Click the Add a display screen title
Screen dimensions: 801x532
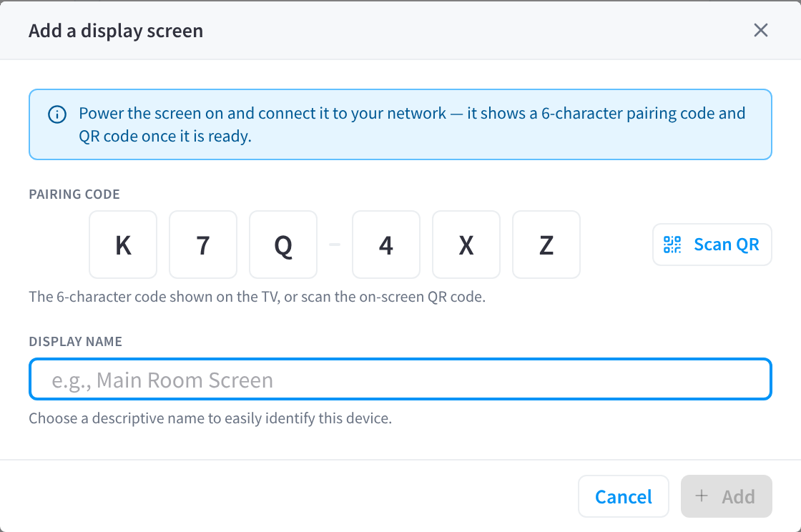(116, 31)
